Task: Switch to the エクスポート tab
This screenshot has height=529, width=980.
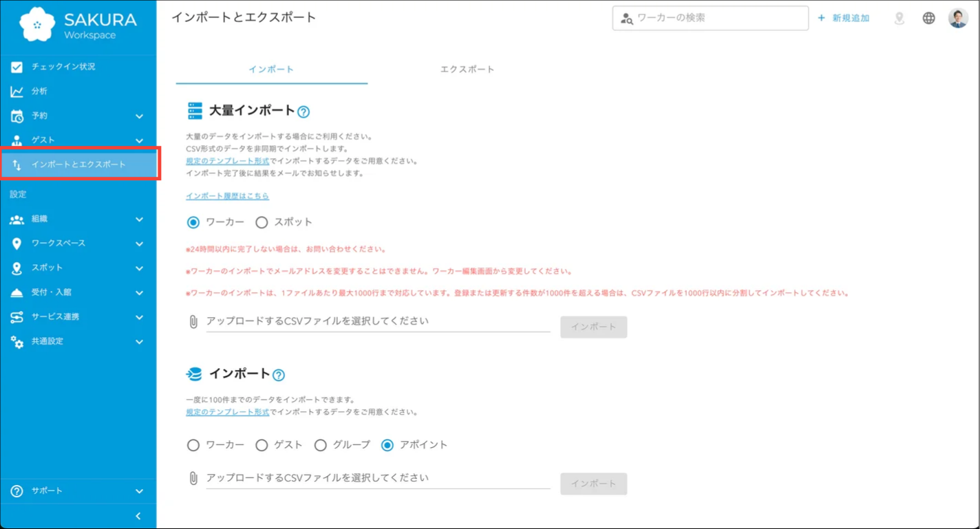Action: (467, 69)
